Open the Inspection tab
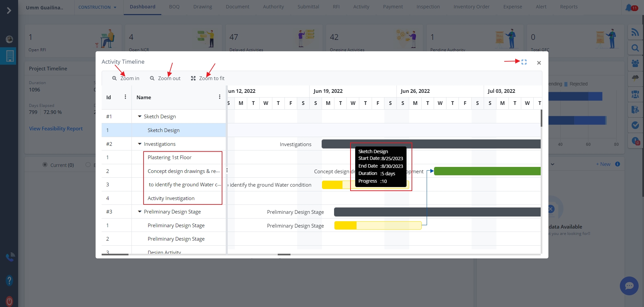644x307 pixels. coord(428,7)
